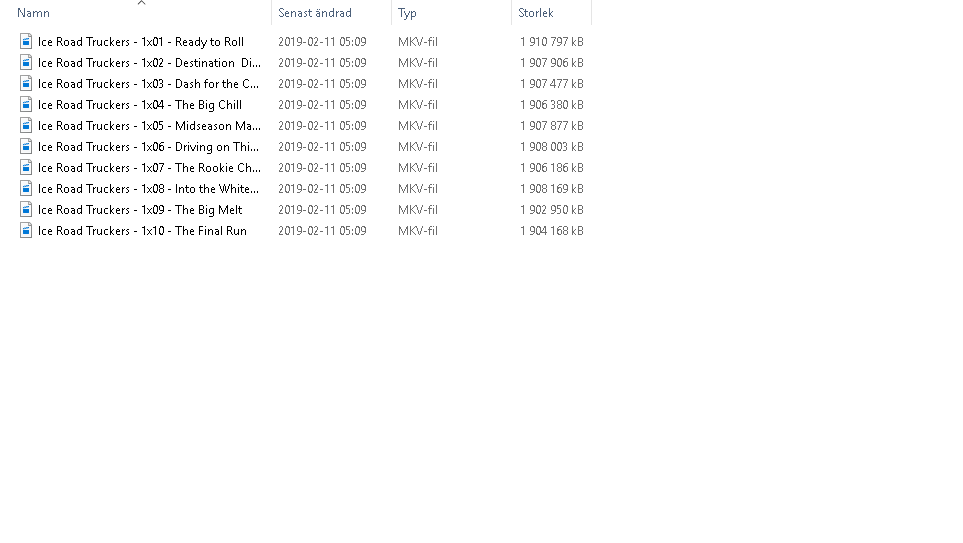Screen dimensions: 963x543
Task: Select the 1x10 The Final Run file icon
Action: 26,230
